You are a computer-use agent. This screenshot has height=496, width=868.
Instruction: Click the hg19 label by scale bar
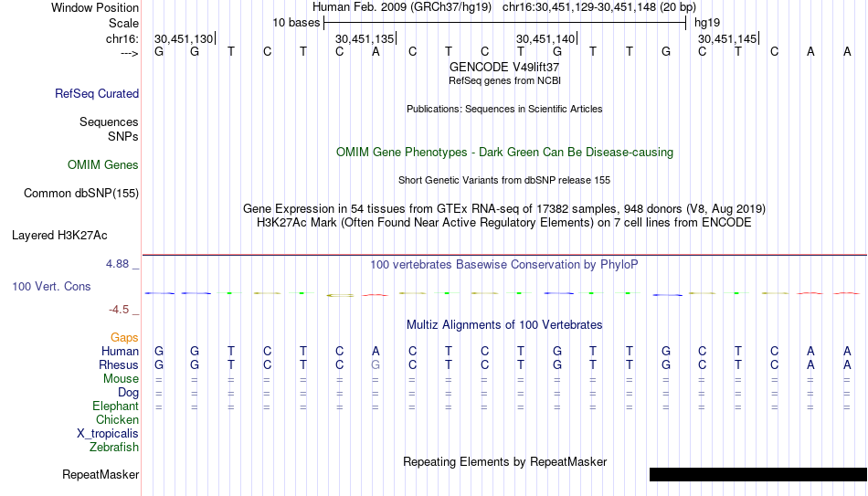click(707, 23)
